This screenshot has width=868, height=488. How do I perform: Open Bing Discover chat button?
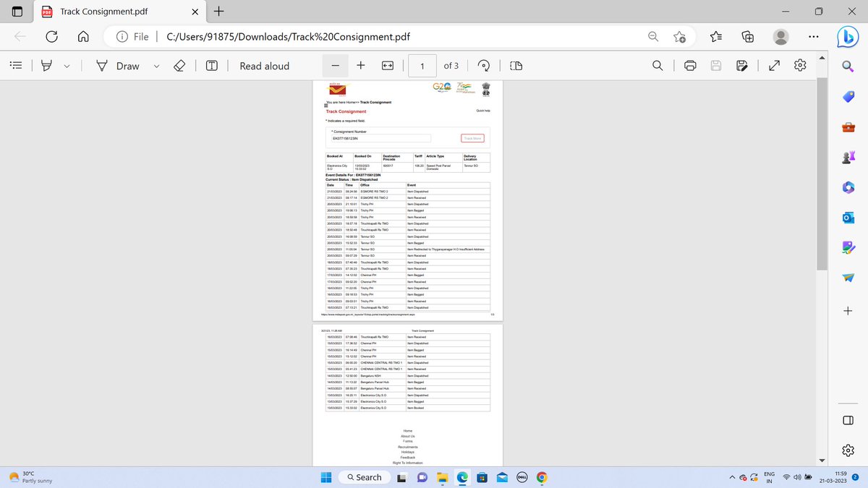[x=848, y=35]
